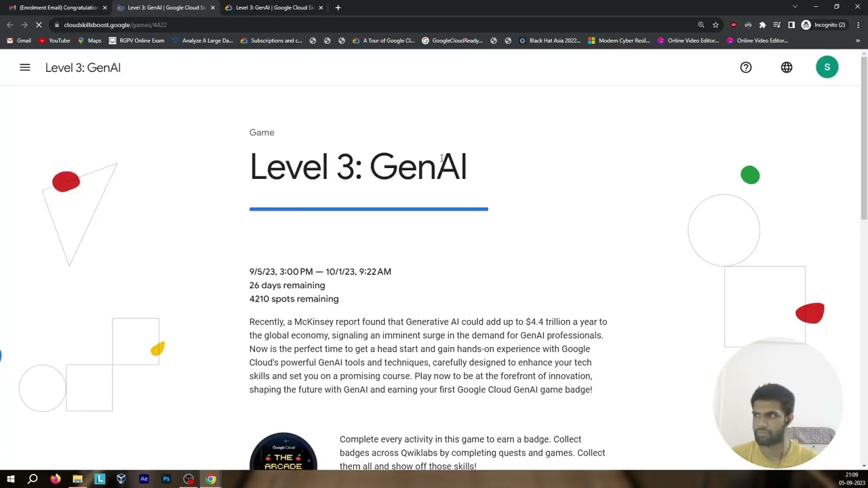Open the Maps bookmark

pos(90,41)
